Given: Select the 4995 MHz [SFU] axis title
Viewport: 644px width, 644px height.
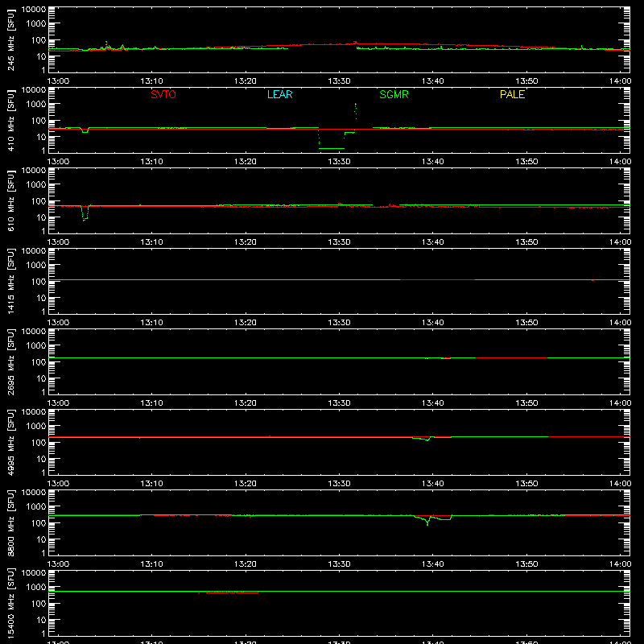Looking at the screenshot, I should pyautogui.click(x=10, y=442).
